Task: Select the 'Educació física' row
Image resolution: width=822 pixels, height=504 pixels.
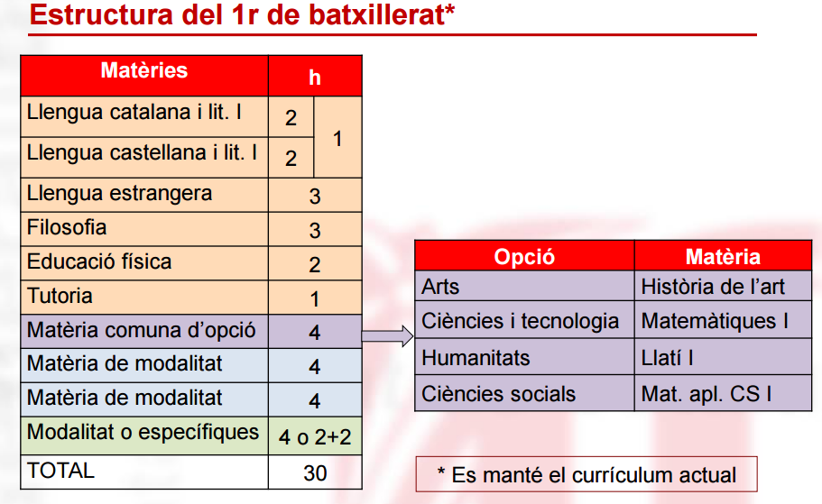Action: pyautogui.click(x=99, y=262)
